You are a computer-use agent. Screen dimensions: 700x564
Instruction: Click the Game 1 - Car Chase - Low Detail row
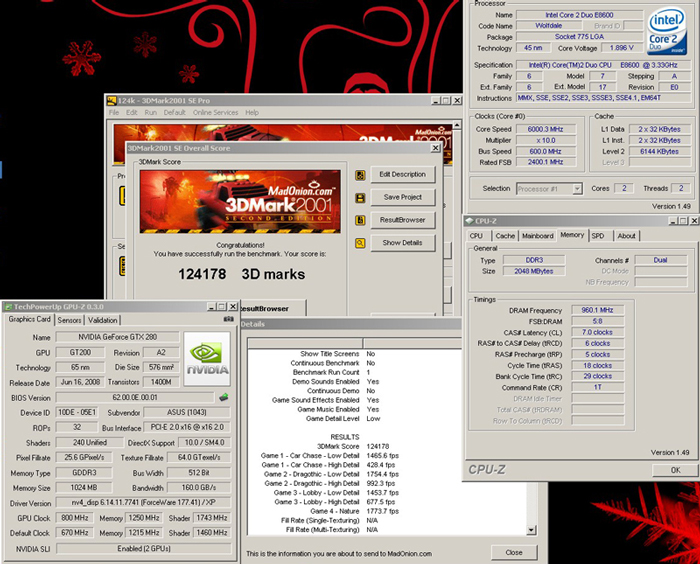point(329,455)
